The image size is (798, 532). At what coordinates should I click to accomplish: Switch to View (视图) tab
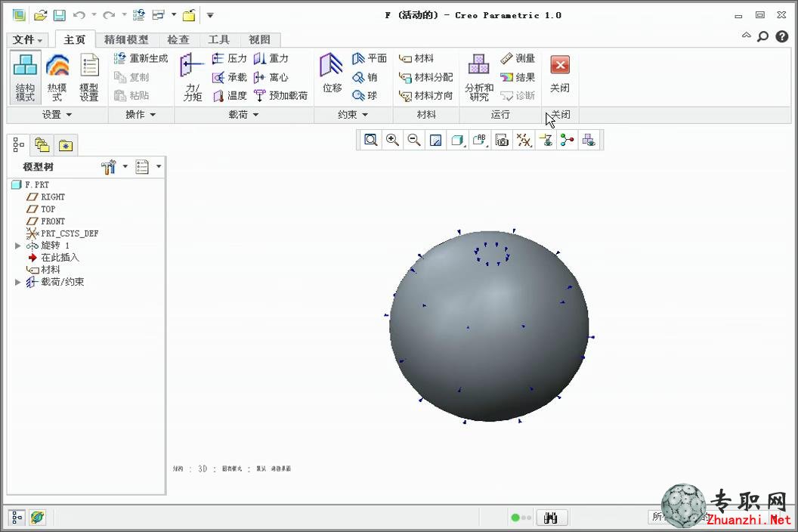pos(259,40)
